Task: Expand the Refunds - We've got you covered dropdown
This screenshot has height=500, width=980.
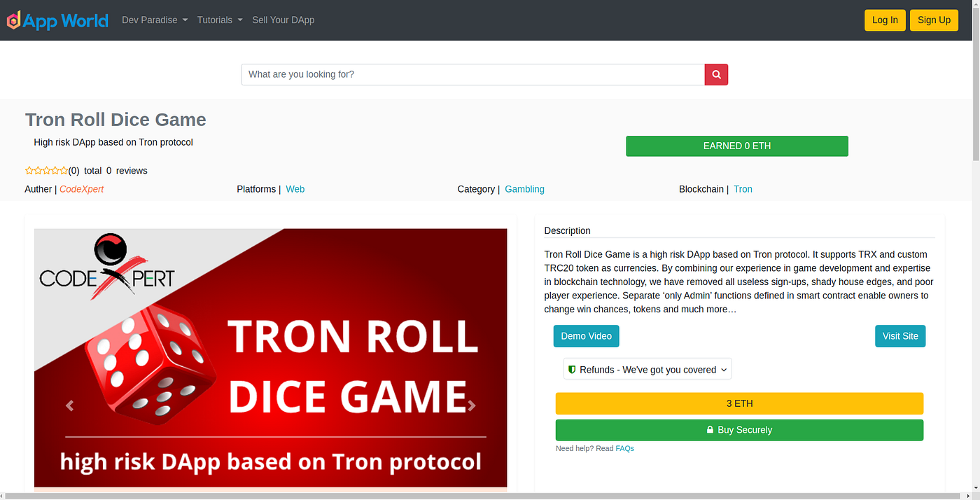Action: point(647,369)
